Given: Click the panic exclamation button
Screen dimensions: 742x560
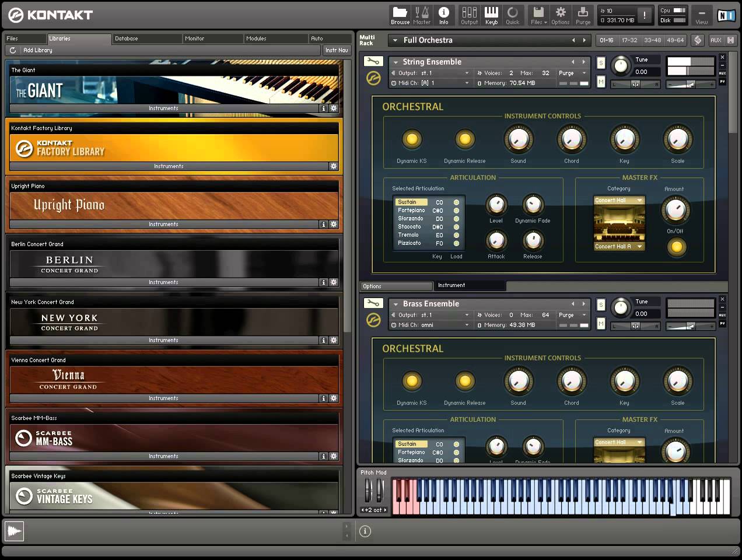Looking at the screenshot, I should [645, 15].
